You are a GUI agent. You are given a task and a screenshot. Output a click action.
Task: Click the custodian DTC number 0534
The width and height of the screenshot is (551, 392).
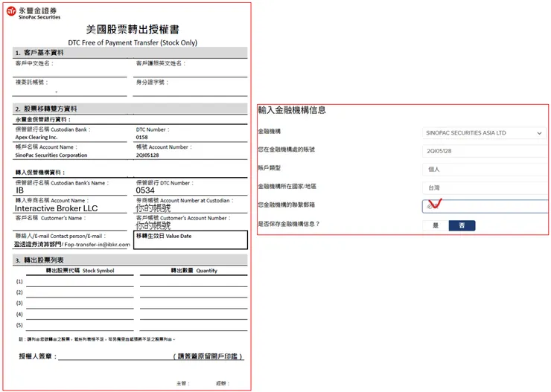(x=145, y=190)
